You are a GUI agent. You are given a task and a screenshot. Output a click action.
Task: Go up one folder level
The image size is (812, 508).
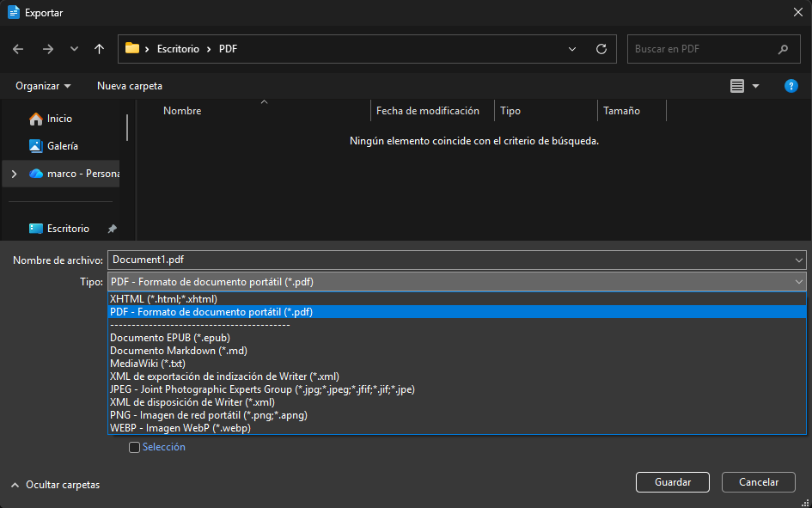pyautogui.click(x=99, y=49)
